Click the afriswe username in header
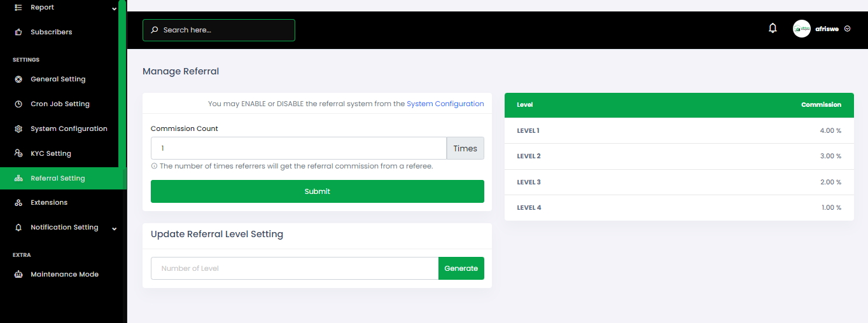 click(827, 29)
